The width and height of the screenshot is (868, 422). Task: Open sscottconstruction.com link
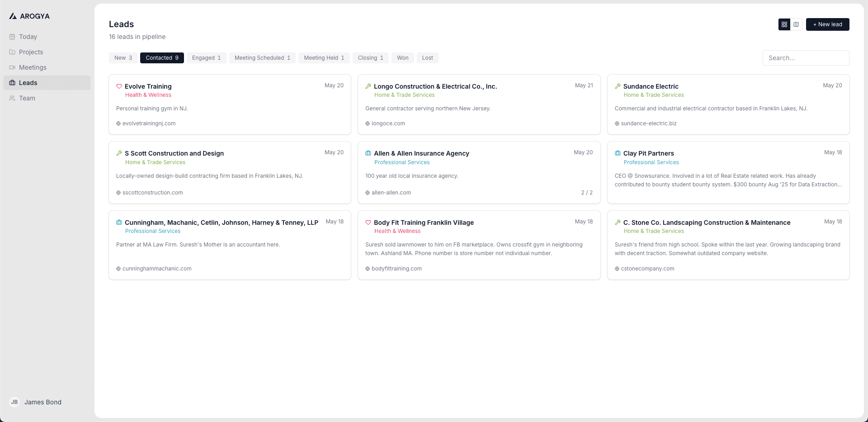pos(153,193)
